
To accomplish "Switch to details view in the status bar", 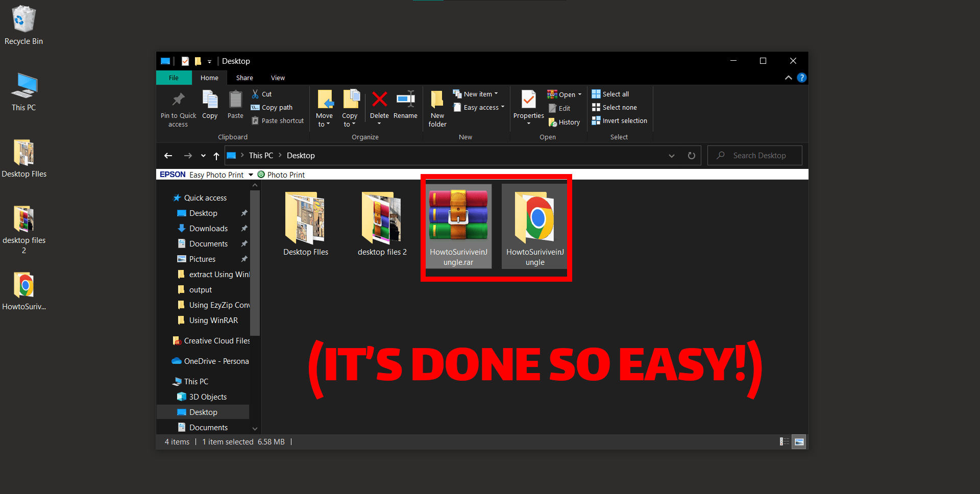I will point(784,441).
